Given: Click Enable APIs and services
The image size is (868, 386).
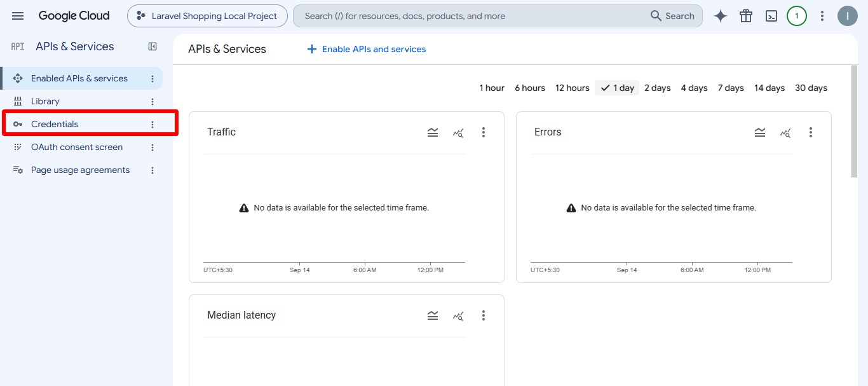Looking at the screenshot, I should click(x=367, y=49).
